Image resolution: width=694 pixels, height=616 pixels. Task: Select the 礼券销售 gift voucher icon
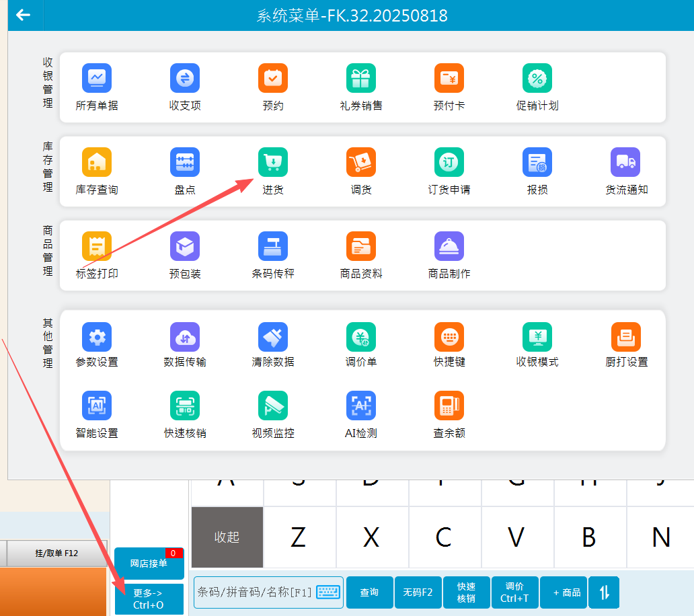click(361, 79)
